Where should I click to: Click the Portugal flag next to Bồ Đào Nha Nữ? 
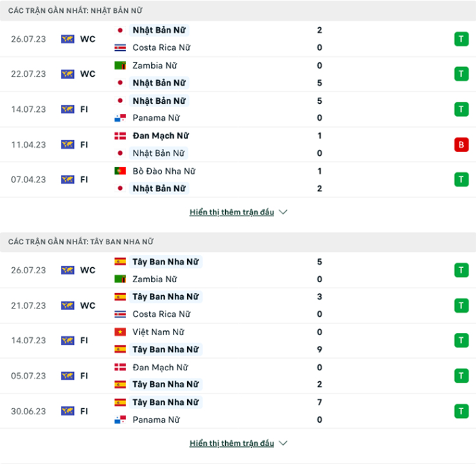[120, 171]
